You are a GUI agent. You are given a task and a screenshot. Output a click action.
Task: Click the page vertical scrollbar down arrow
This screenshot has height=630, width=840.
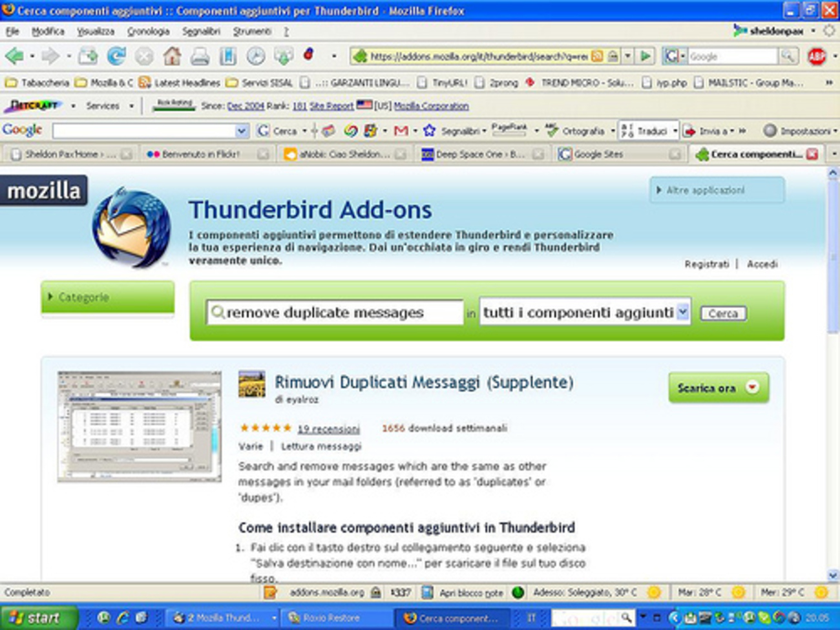tap(833, 575)
